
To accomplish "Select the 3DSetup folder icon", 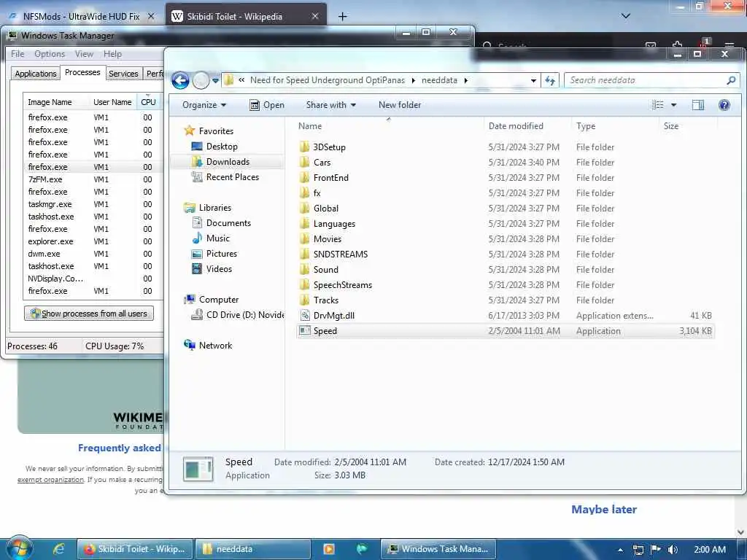I will (305, 147).
